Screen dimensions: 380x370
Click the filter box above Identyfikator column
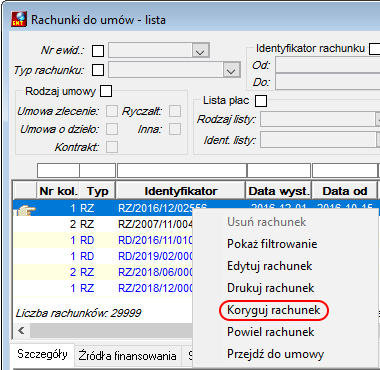click(182, 171)
